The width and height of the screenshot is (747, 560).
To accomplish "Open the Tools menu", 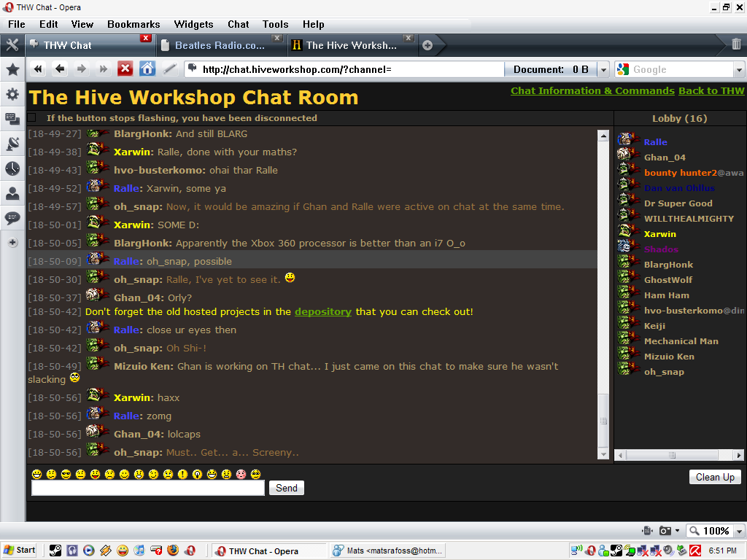I will coord(275,24).
